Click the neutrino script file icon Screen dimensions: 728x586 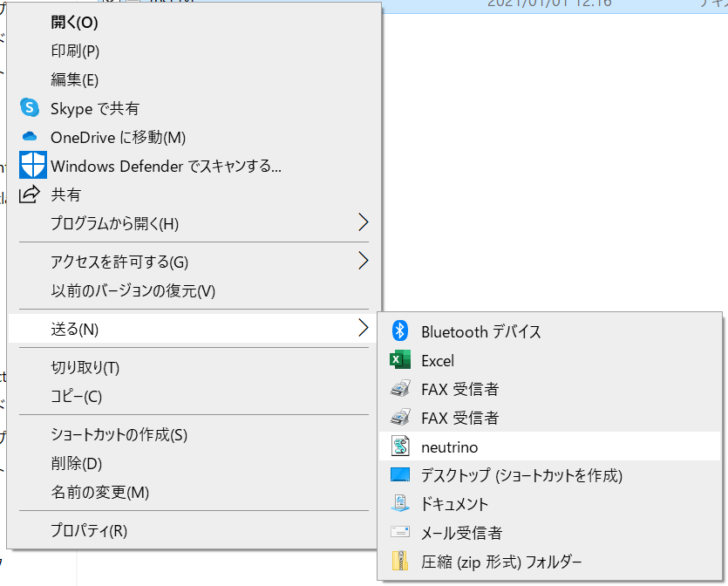tap(400, 446)
